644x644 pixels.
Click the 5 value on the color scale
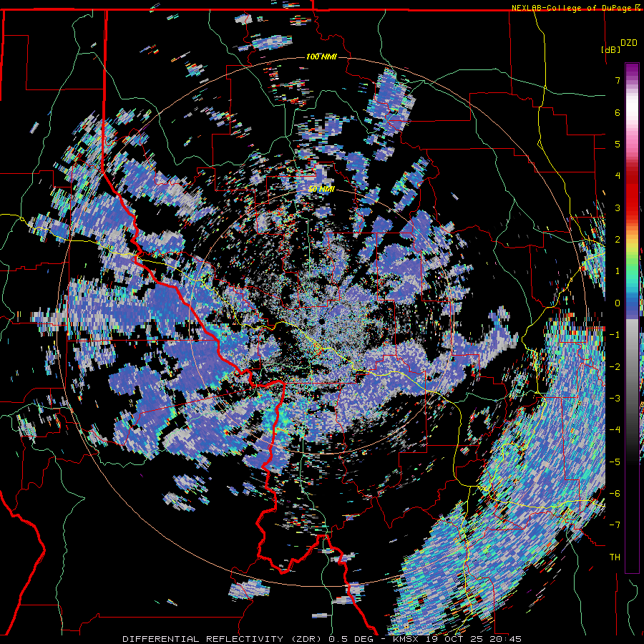(x=617, y=144)
